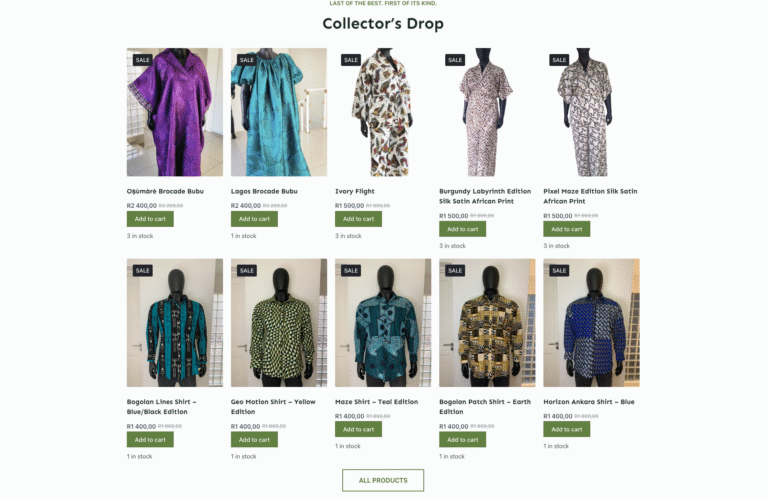Open the Pixel Maze Edition Silk Satin title link

click(590, 196)
